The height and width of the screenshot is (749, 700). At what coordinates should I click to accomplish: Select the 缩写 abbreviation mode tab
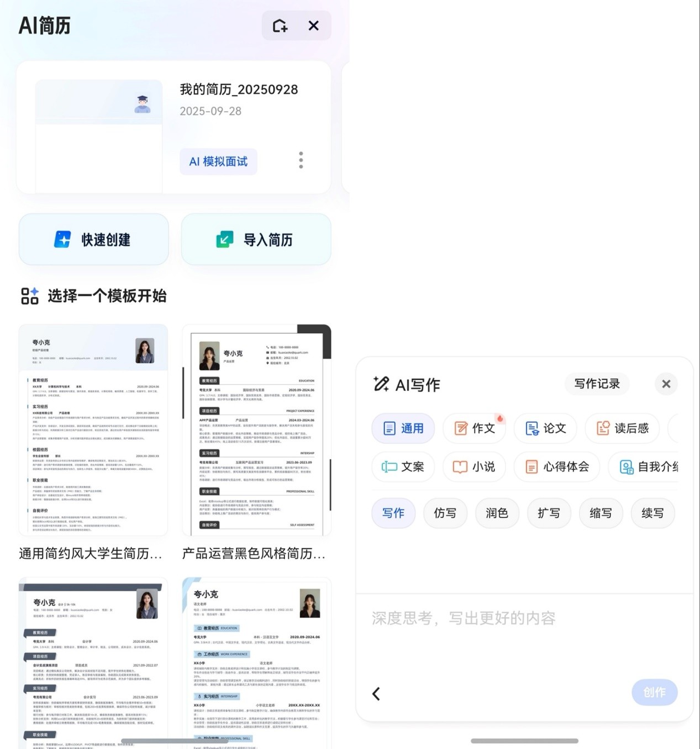(x=601, y=513)
